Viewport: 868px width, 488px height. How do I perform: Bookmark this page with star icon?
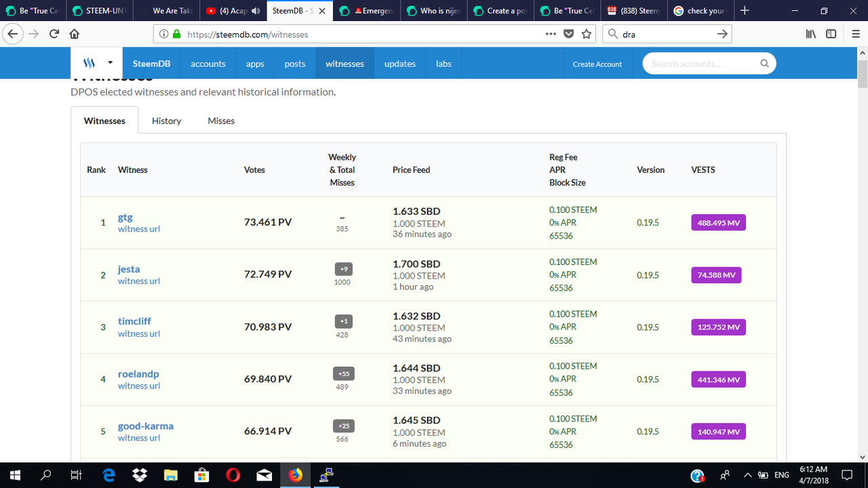(587, 34)
